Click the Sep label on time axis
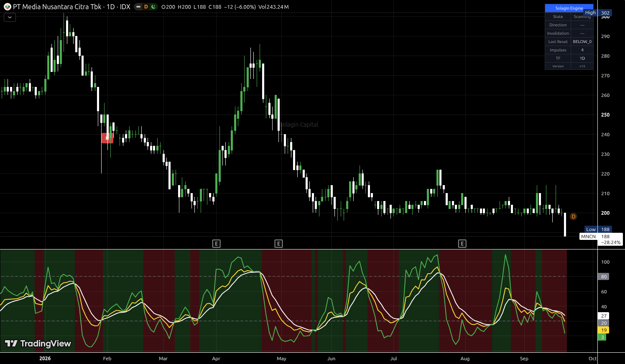 524,359
